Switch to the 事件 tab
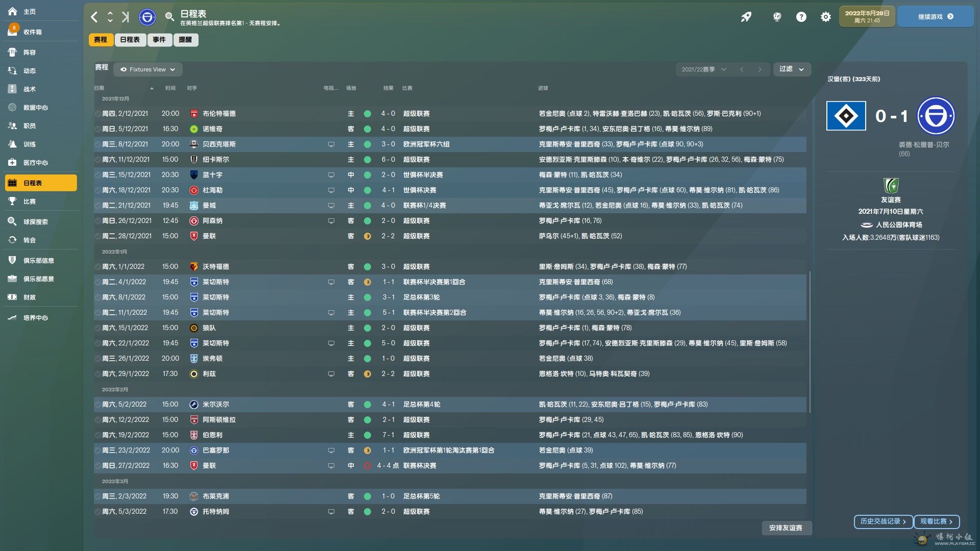The image size is (980, 551). point(159,40)
